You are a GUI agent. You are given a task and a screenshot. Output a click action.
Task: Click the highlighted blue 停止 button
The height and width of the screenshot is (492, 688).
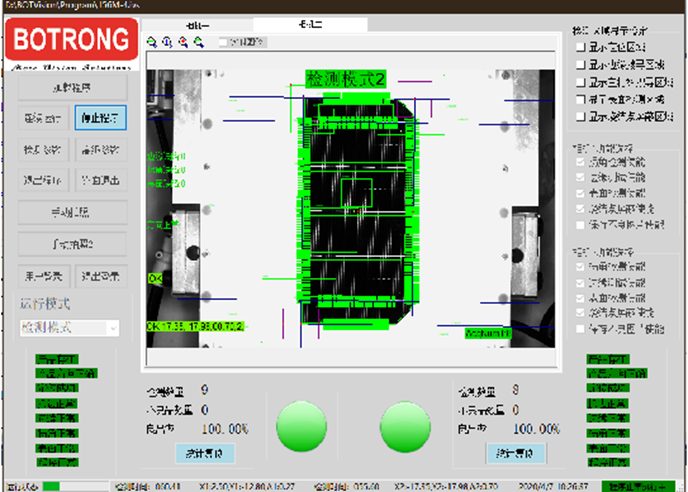pos(100,118)
